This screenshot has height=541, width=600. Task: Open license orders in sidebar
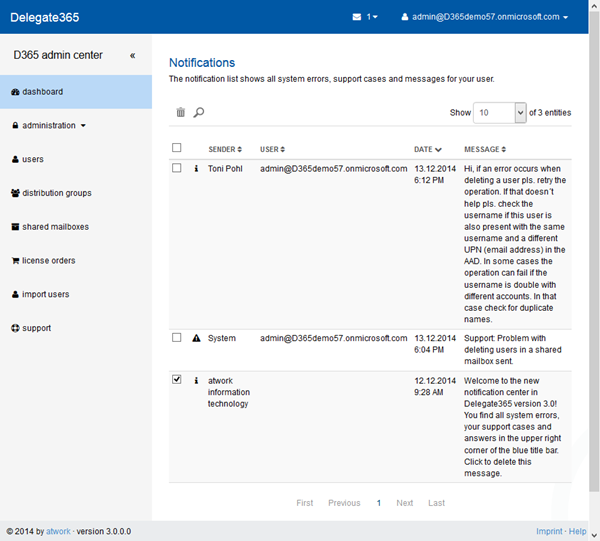(x=76, y=261)
